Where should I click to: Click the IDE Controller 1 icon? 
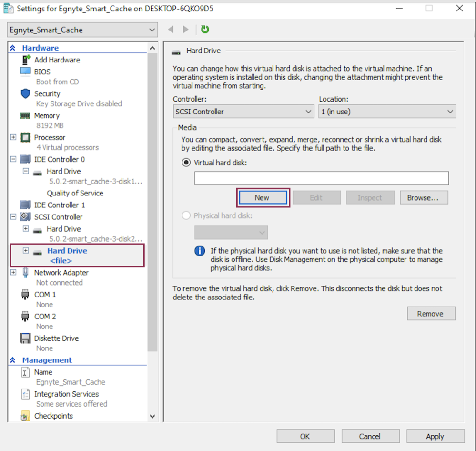click(x=26, y=205)
